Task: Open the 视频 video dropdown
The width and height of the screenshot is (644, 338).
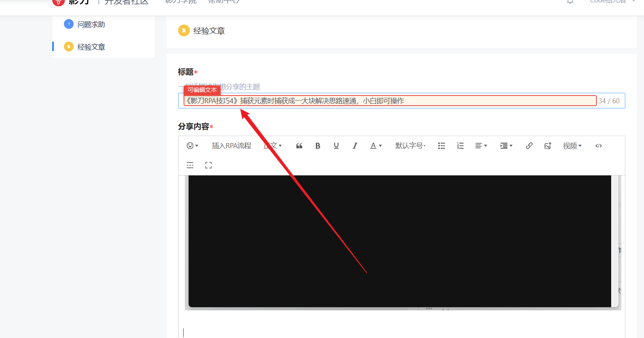Action: [x=572, y=146]
